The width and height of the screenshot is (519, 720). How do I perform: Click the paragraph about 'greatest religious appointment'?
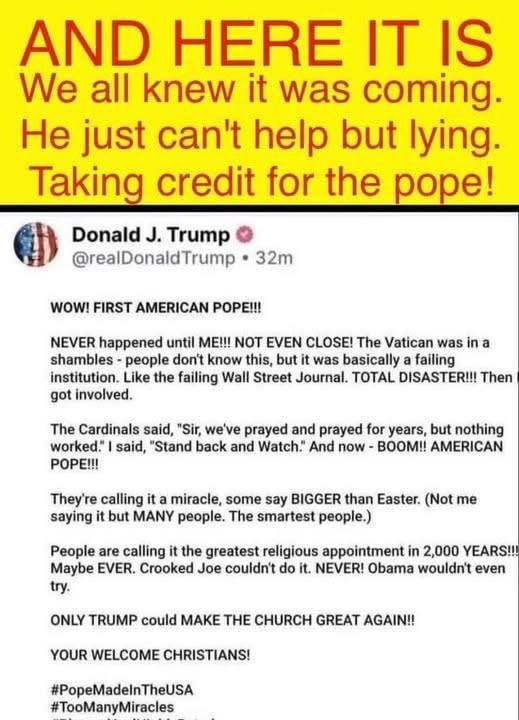tap(284, 568)
